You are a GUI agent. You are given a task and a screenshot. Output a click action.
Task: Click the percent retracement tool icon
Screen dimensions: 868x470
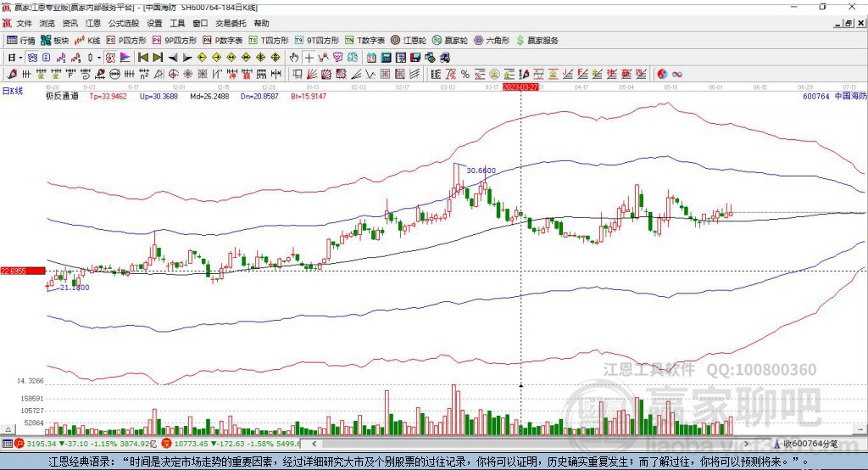[x=465, y=75]
